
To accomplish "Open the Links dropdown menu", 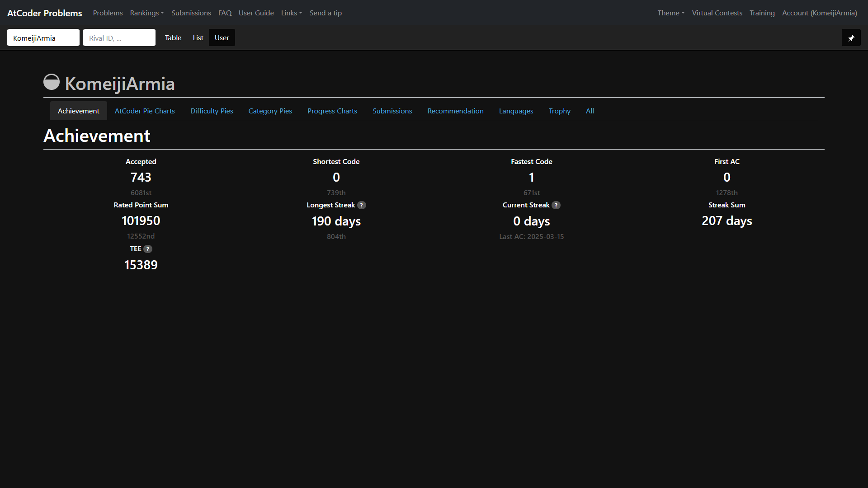I will tap(292, 13).
